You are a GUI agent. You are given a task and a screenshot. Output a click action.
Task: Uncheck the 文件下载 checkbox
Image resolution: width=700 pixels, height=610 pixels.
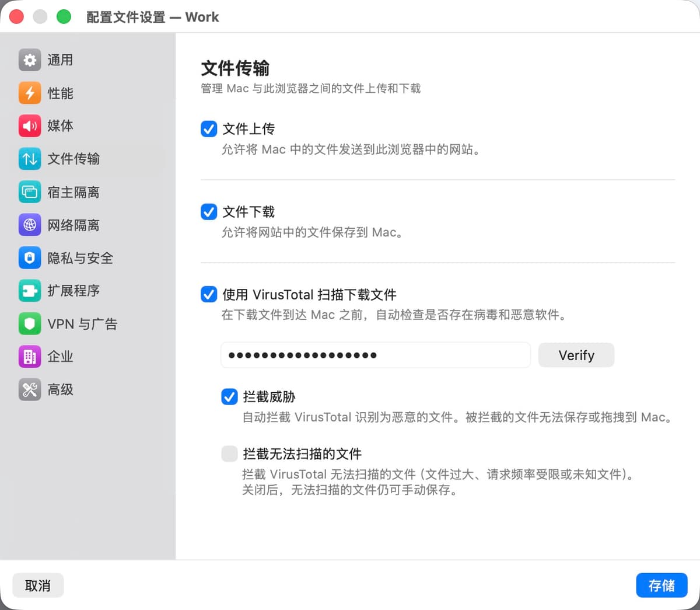click(x=209, y=211)
